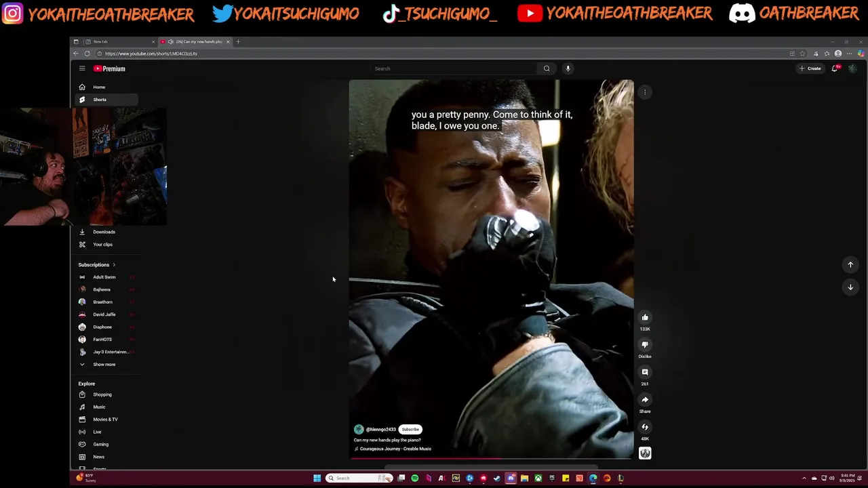Image resolution: width=868 pixels, height=488 pixels.
Task: Like the Short with thumbs up
Action: [645, 317]
